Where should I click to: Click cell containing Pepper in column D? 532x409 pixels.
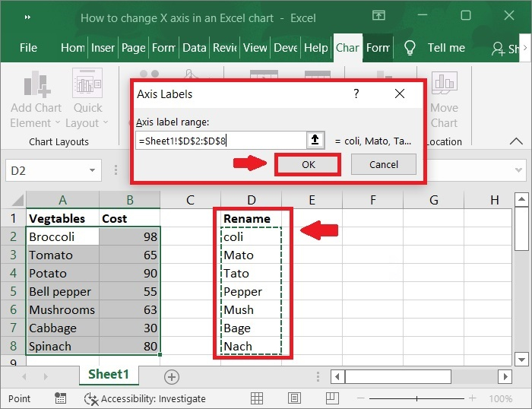pyautogui.click(x=251, y=291)
